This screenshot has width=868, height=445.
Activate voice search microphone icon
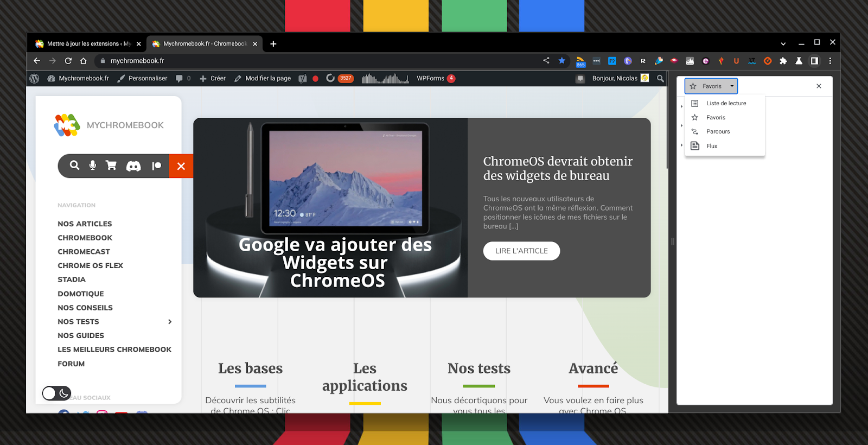pos(93,166)
